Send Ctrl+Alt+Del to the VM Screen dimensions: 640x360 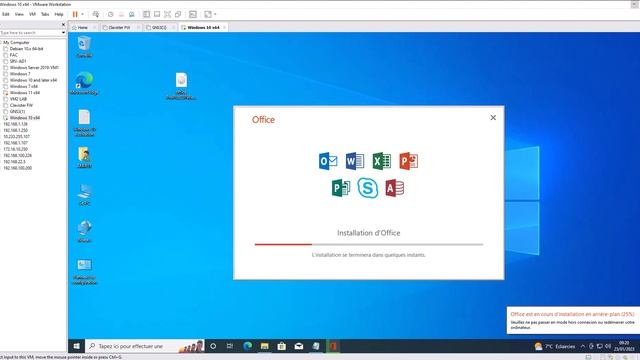[x=96, y=14]
